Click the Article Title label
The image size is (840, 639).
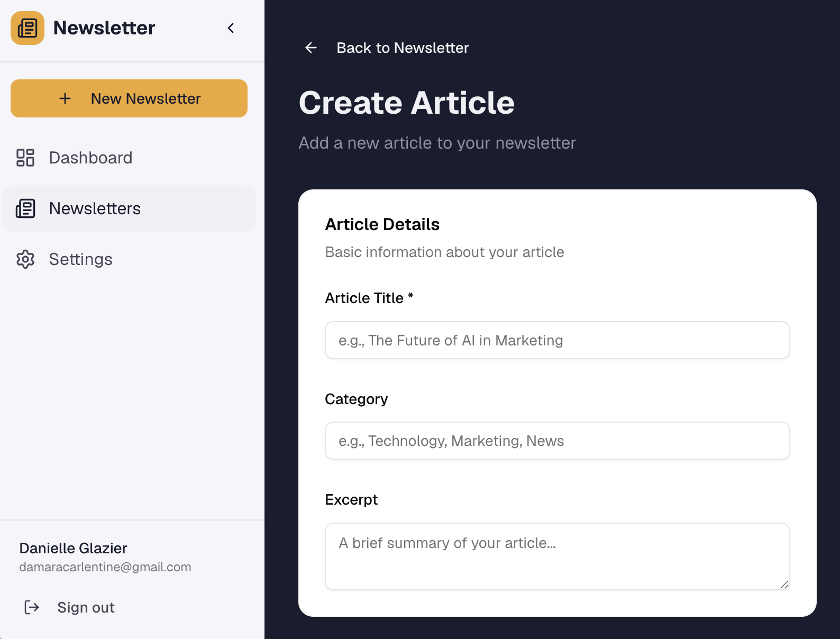point(369,298)
